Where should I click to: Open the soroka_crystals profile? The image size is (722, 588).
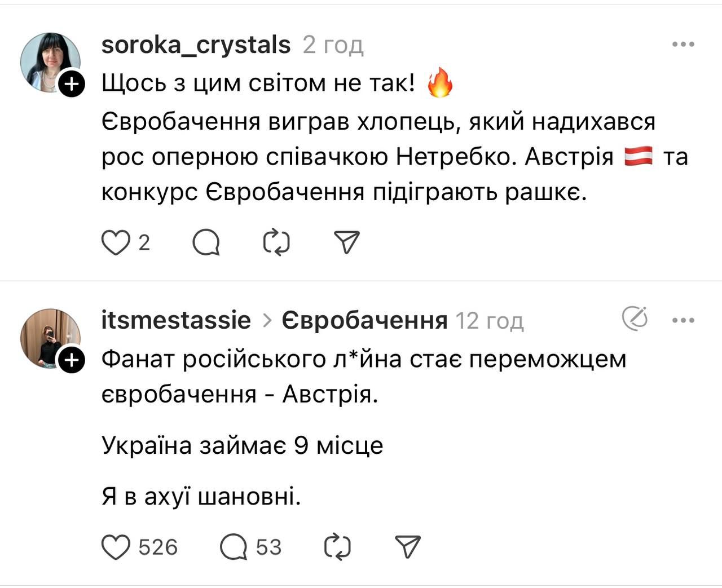tap(196, 45)
